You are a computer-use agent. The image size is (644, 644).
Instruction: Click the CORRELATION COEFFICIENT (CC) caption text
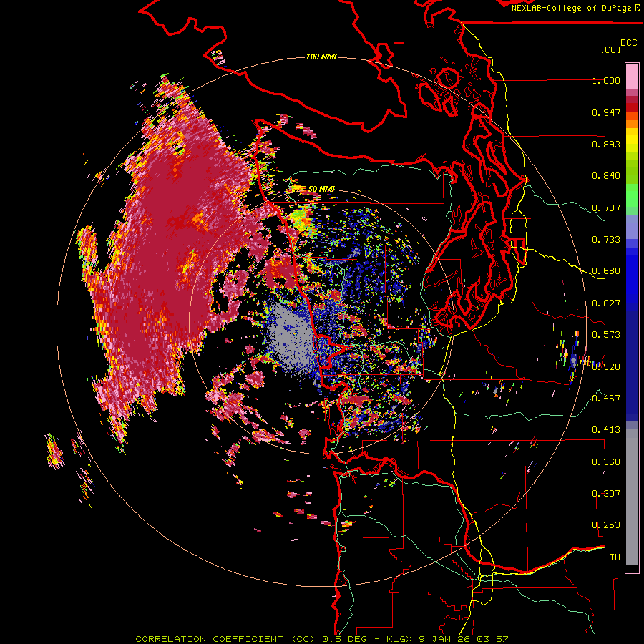tap(225, 639)
